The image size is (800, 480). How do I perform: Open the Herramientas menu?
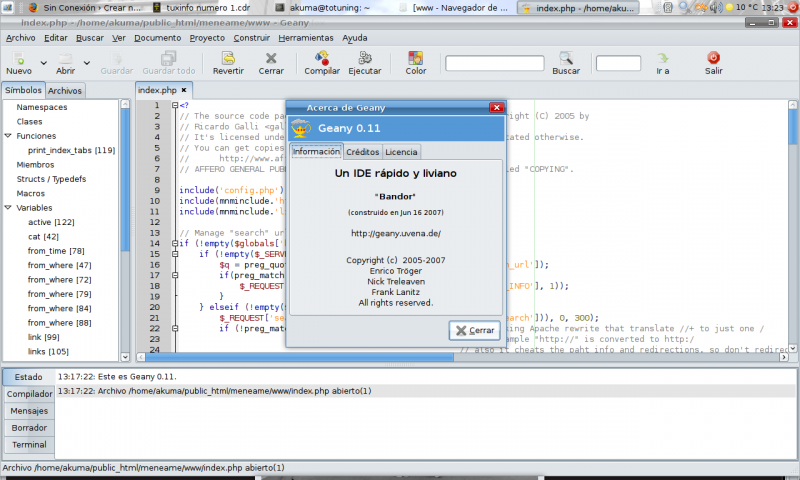306,38
